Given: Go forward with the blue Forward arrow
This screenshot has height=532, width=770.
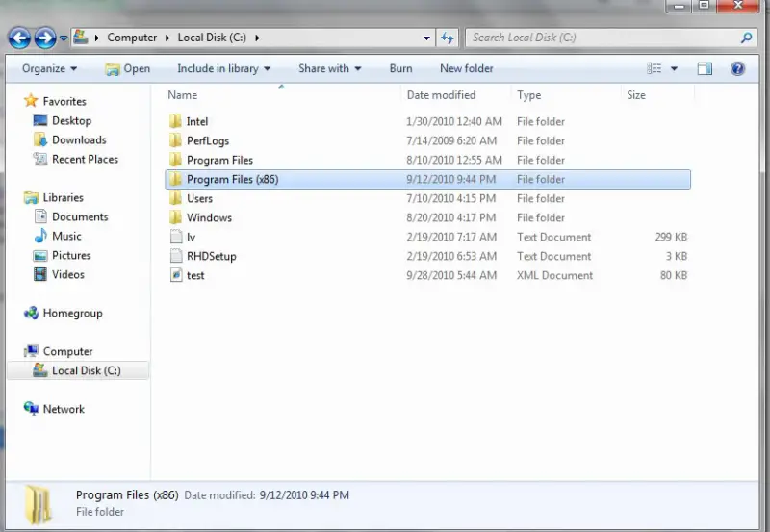Looking at the screenshot, I should tap(45, 38).
